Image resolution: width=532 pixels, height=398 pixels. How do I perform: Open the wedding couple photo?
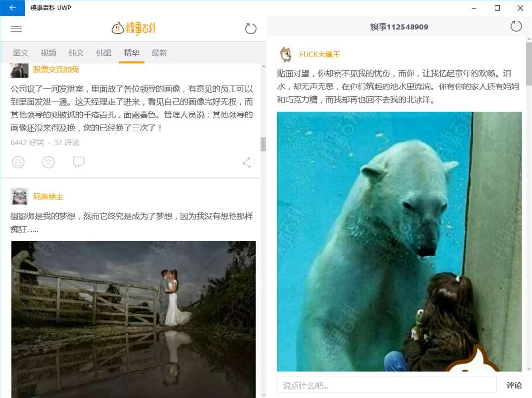pos(133,319)
